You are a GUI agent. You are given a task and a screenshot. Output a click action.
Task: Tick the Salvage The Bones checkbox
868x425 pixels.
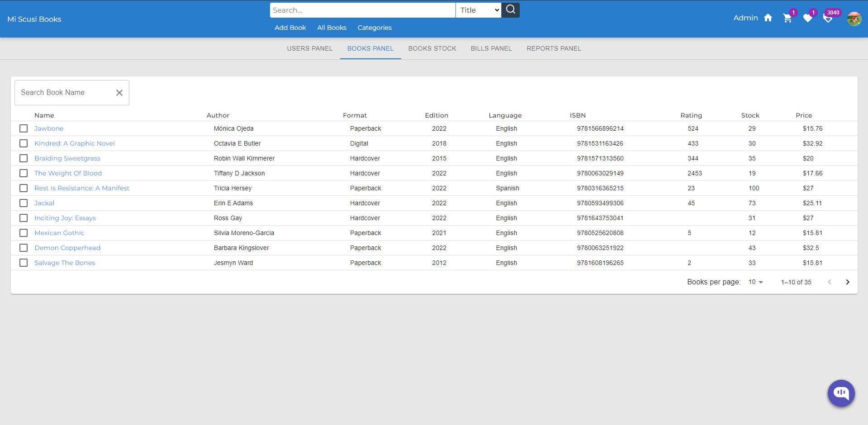click(24, 263)
